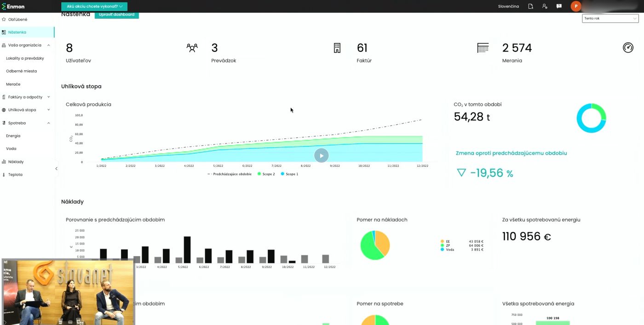Click the EE orange legend swatch
The height and width of the screenshot is (325, 644).
443,241
